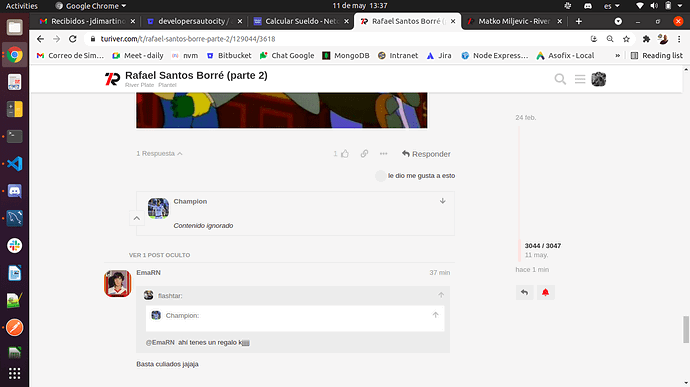Viewport: 690px width, 387px height.
Task: Open Chrome three-dot menu
Action: [679, 39]
